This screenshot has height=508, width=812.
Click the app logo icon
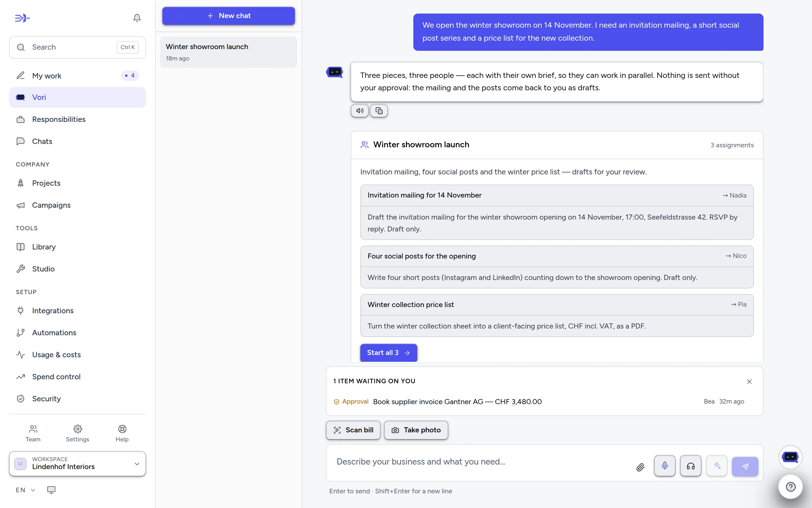tap(23, 18)
